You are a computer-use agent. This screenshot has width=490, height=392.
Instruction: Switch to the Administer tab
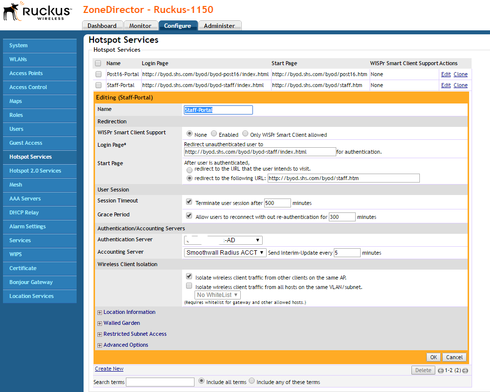219,26
